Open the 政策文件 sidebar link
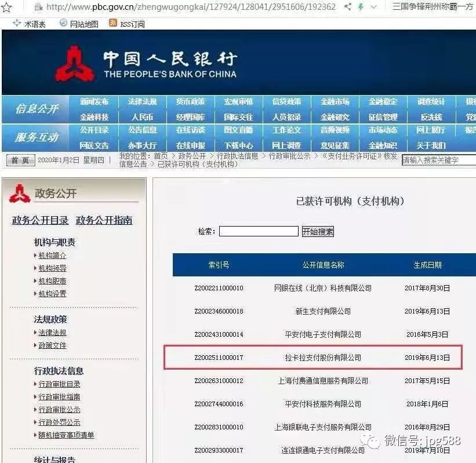This screenshot has height=463, width=476. pyautogui.click(x=52, y=345)
